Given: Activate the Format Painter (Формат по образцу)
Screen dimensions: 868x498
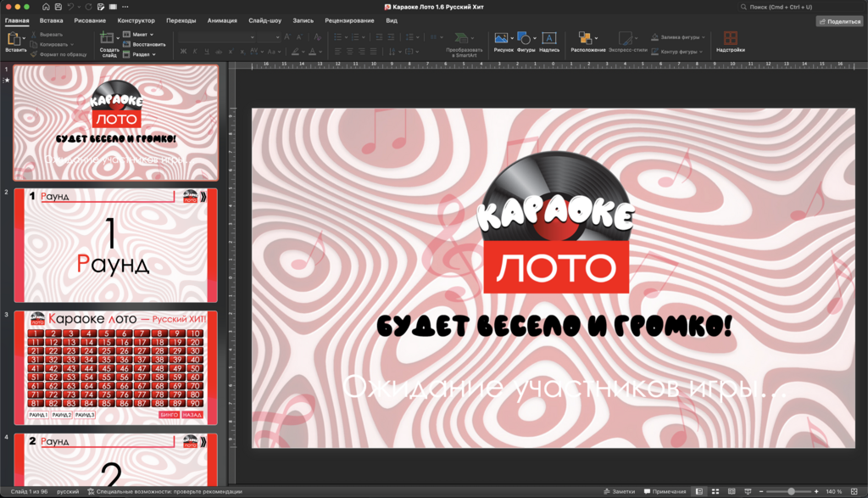Looking at the screenshot, I should pyautogui.click(x=58, y=54).
